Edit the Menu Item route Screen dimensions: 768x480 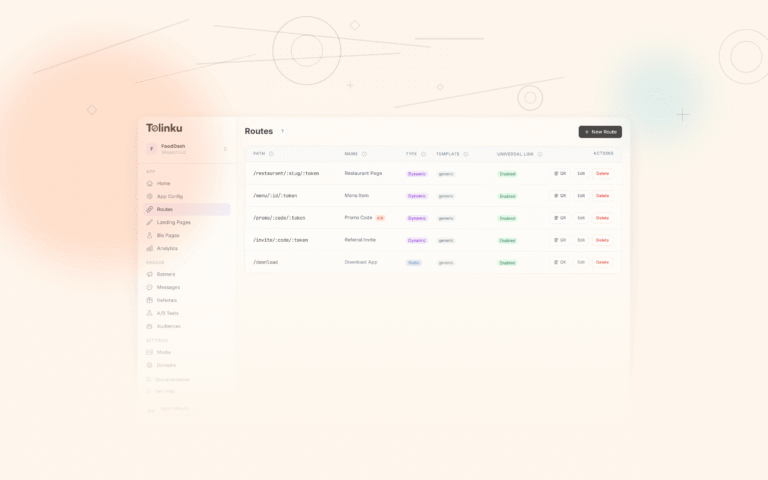pos(581,196)
